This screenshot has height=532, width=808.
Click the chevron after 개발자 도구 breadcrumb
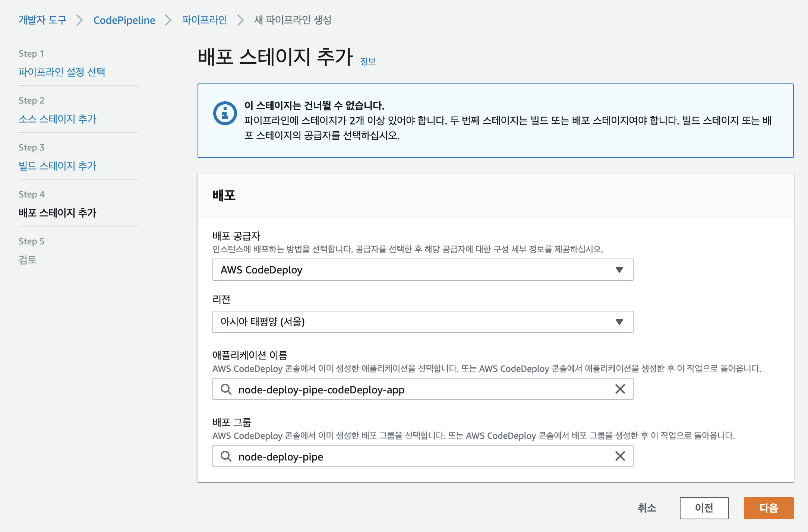tap(79, 20)
